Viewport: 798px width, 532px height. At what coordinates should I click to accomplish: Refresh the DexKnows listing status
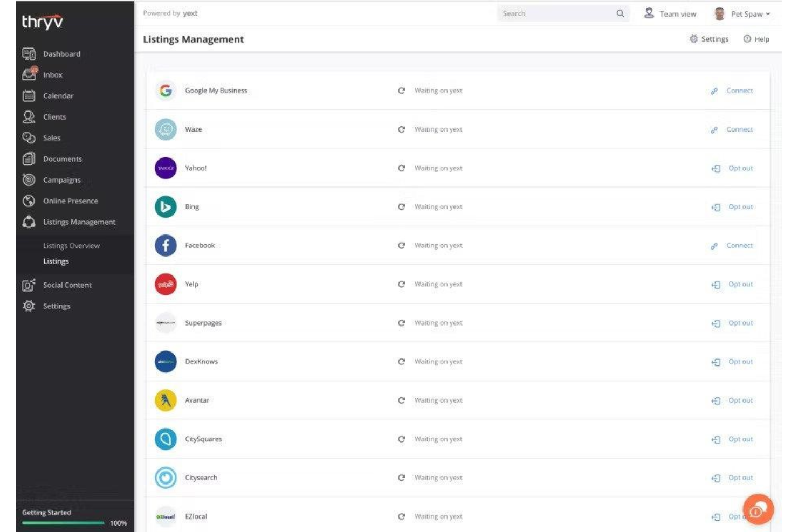(401, 362)
